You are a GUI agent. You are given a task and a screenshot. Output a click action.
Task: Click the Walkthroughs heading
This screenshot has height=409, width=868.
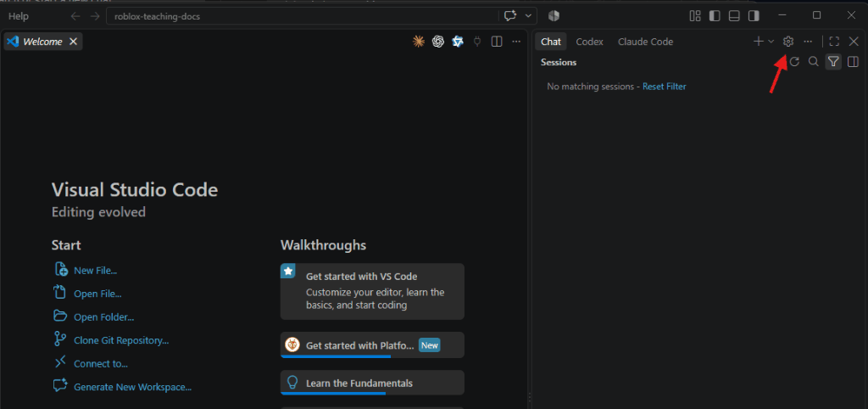(x=323, y=245)
